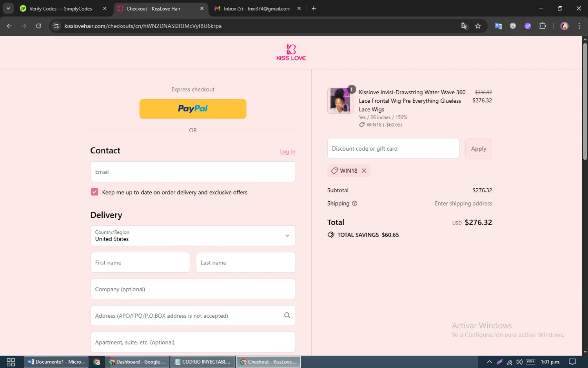Focus the Discount code or gift card field

tap(393, 149)
